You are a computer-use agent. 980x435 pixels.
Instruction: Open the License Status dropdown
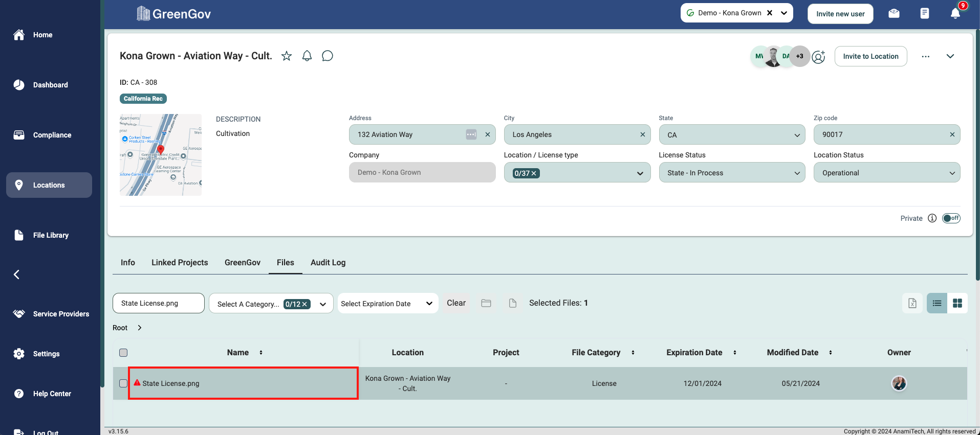coord(732,173)
